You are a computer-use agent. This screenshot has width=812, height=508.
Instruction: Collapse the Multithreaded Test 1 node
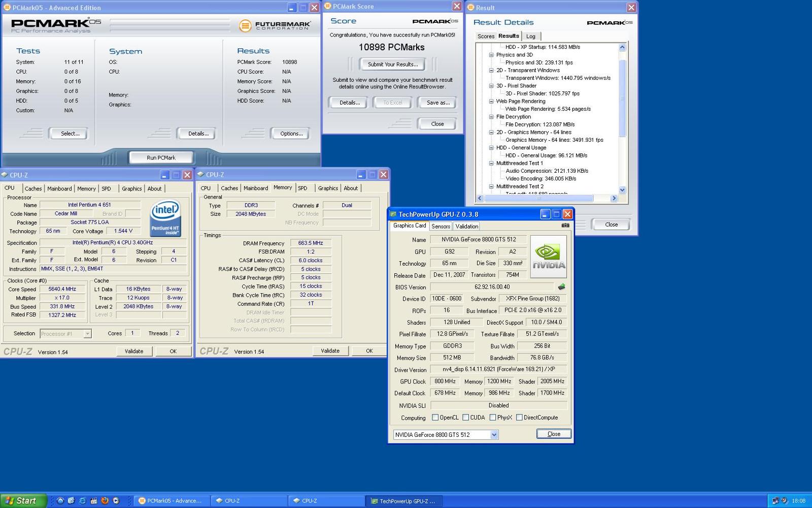(x=491, y=163)
